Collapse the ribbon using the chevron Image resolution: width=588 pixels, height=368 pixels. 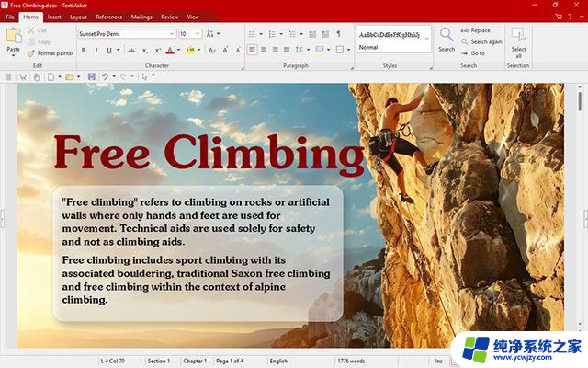pos(582,17)
